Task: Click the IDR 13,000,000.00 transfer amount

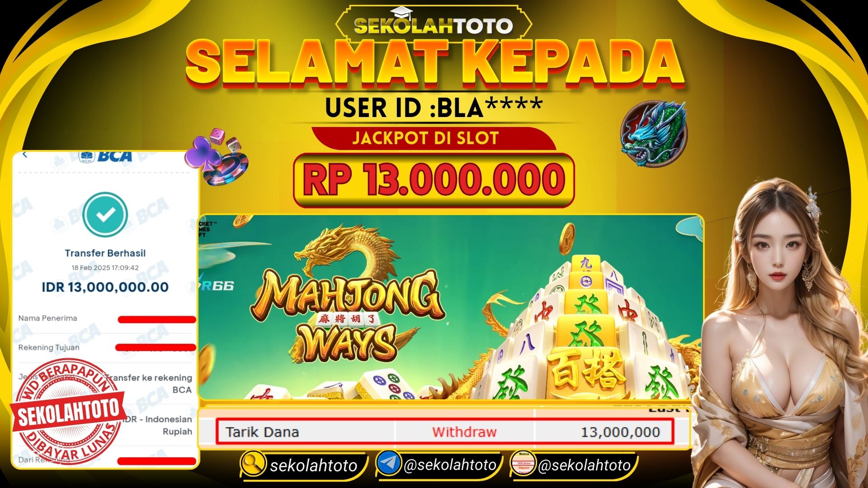Action: pyautogui.click(x=105, y=287)
